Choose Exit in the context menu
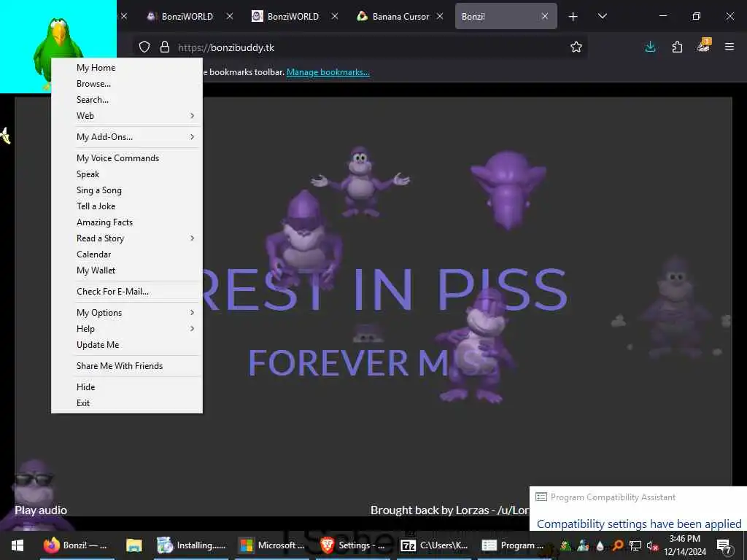Screen dimensions: 747x560 (127, 402)
